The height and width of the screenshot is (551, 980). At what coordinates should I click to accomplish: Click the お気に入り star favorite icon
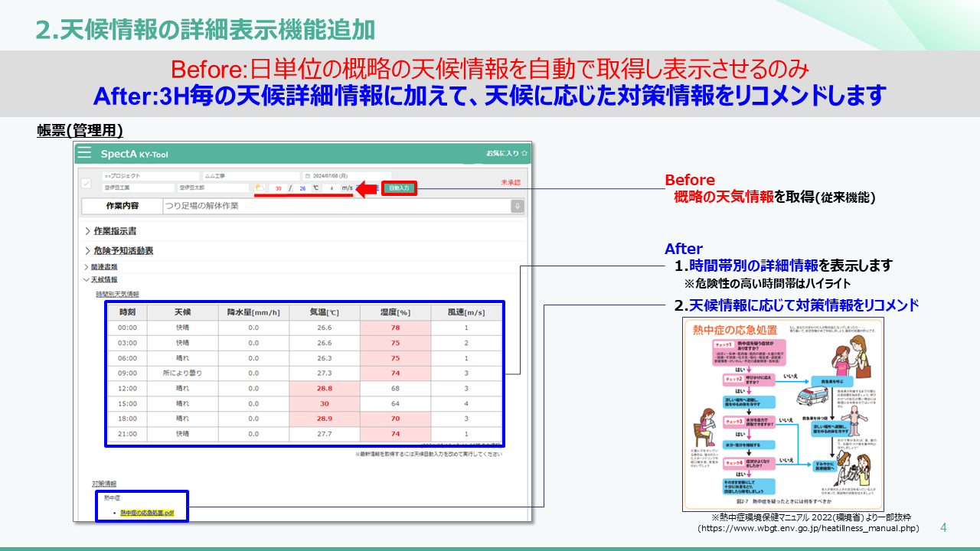click(x=524, y=154)
